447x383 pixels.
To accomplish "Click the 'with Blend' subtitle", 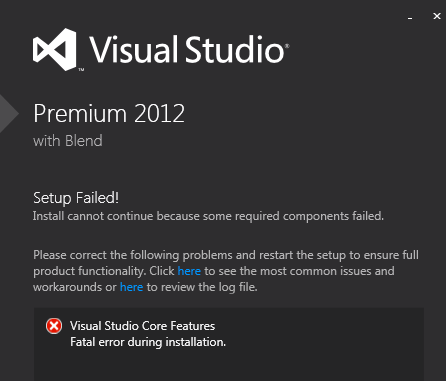I will point(68,141).
